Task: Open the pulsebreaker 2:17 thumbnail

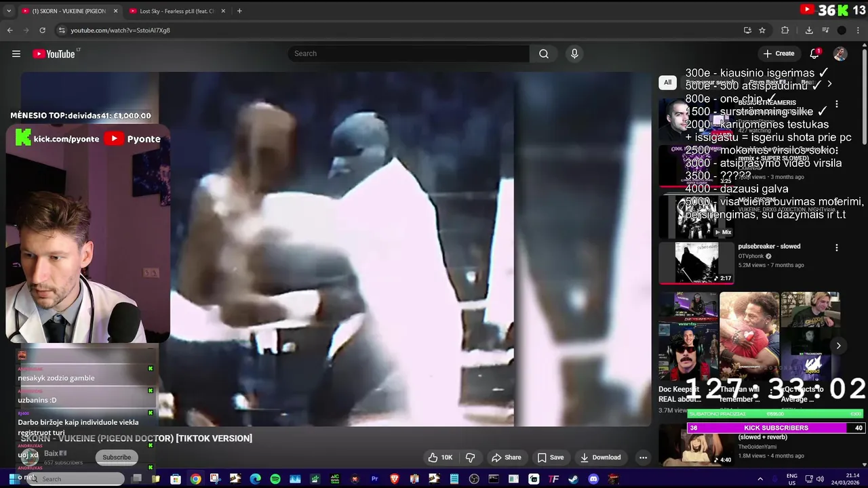Action: coord(696,262)
